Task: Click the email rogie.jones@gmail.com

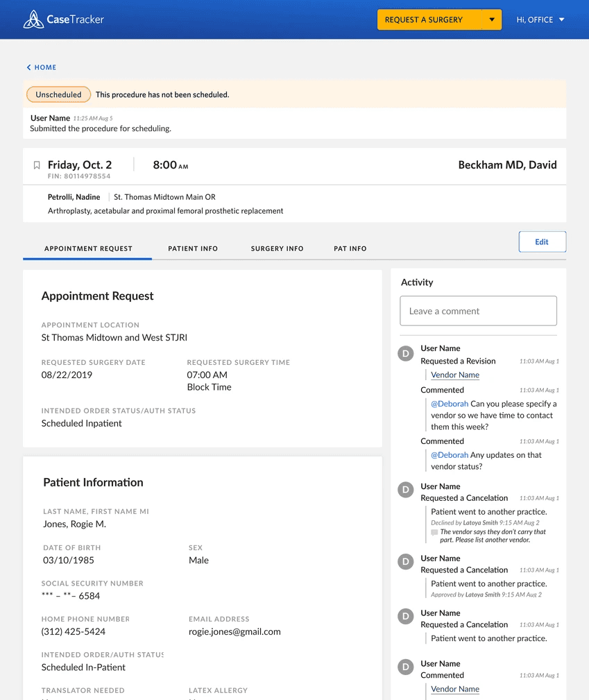Action: coord(235,632)
